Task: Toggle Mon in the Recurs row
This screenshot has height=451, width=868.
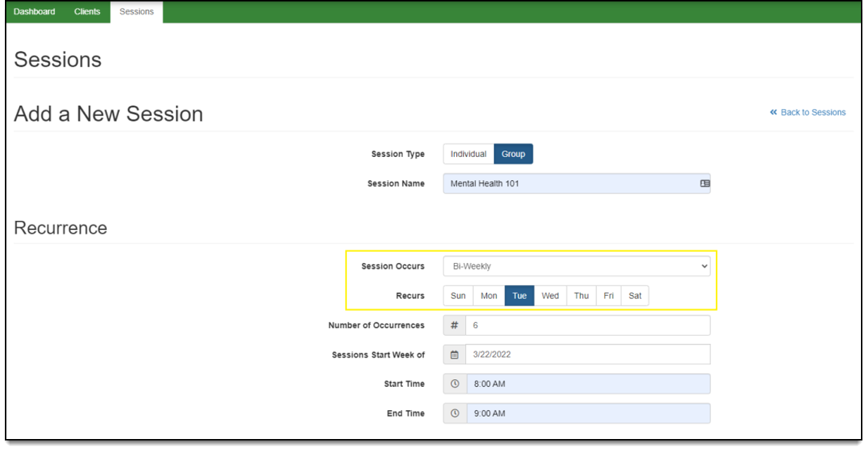Action: tap(489, 296)
